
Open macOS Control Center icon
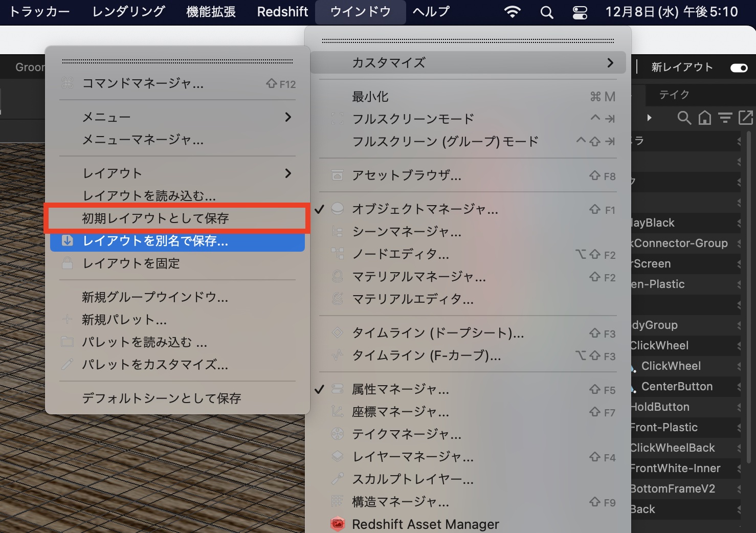point(580,12)
